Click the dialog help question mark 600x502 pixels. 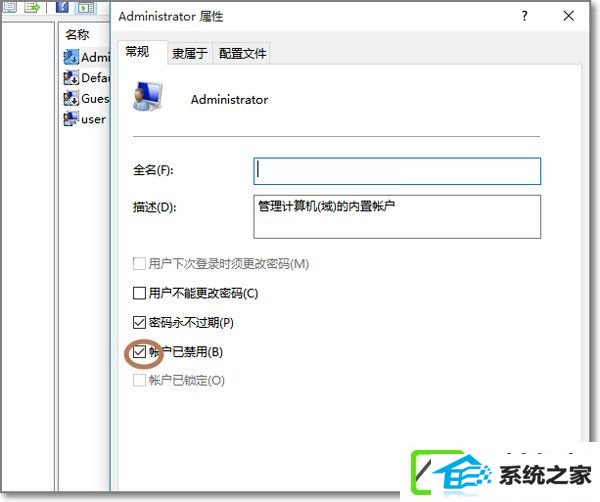click(x=524, y=16)
